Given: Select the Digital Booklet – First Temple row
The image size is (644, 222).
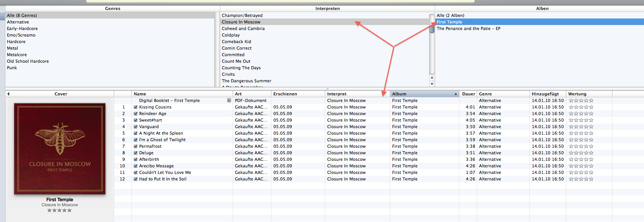Looking at the screenshot, I should [x=379, y=100].
